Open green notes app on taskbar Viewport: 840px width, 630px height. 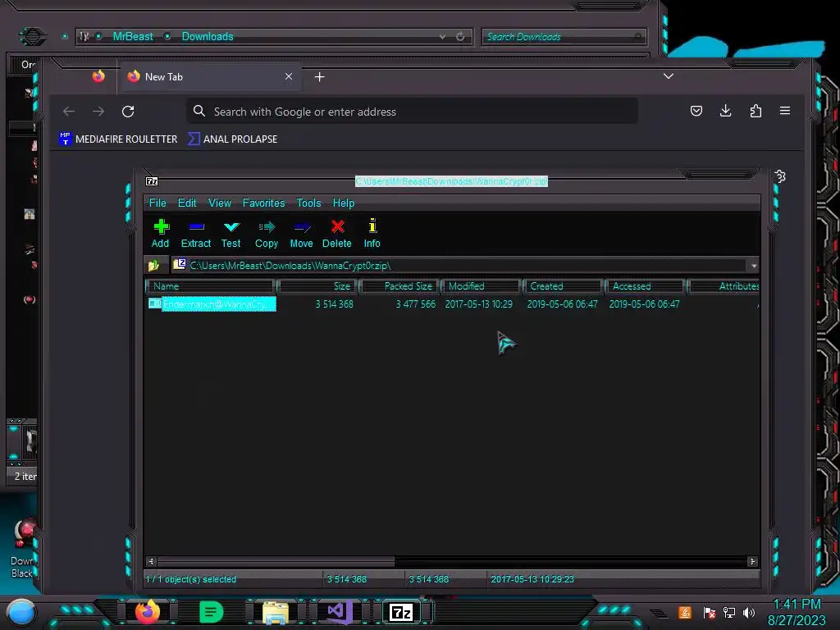coord(211,612)
